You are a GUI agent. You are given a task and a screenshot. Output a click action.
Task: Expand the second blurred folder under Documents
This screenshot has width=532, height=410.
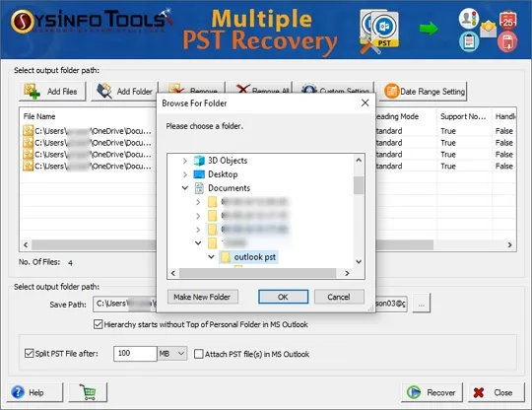[x=198, y=216]
